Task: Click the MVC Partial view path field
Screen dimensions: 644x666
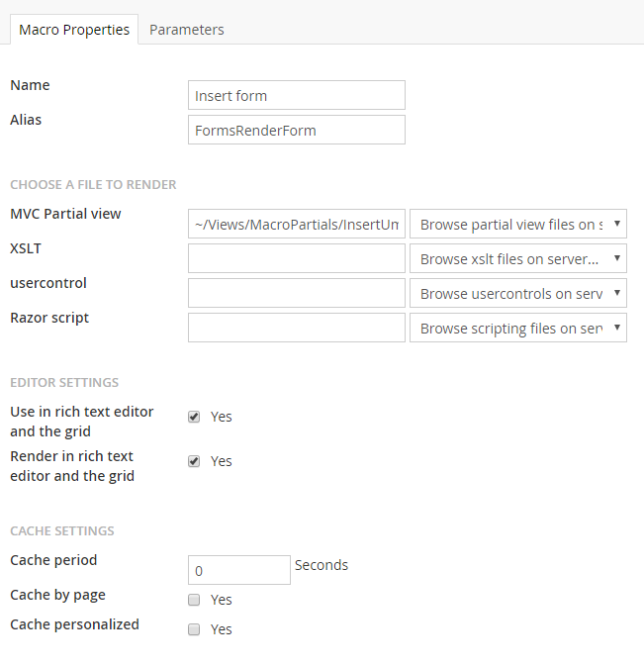Action: point(296,225)
